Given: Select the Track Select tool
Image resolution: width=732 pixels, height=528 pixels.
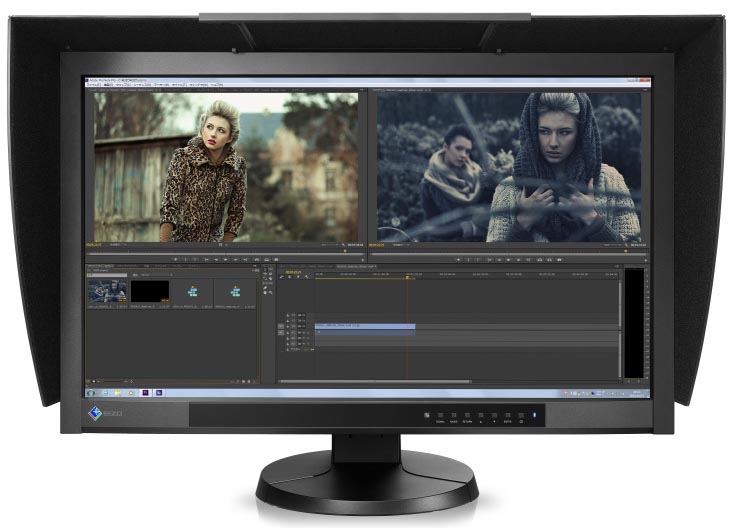Looking at the screenshot, I should tap(271, 269).
